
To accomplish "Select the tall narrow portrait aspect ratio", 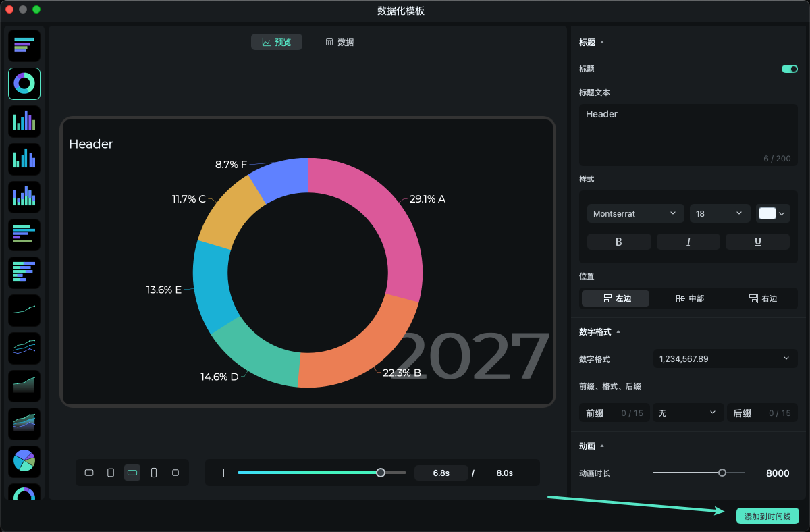I will (154, 473).
